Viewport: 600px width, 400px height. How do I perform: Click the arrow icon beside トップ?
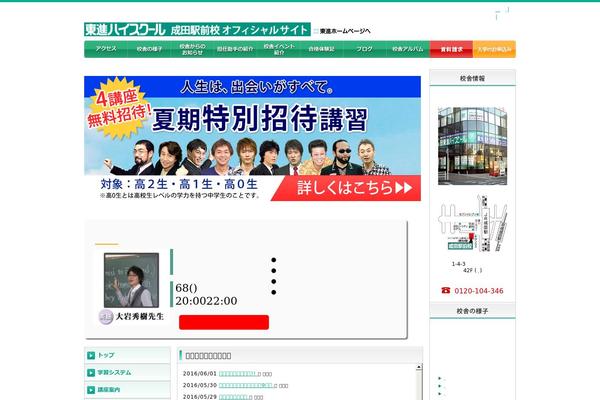[91, 356]
